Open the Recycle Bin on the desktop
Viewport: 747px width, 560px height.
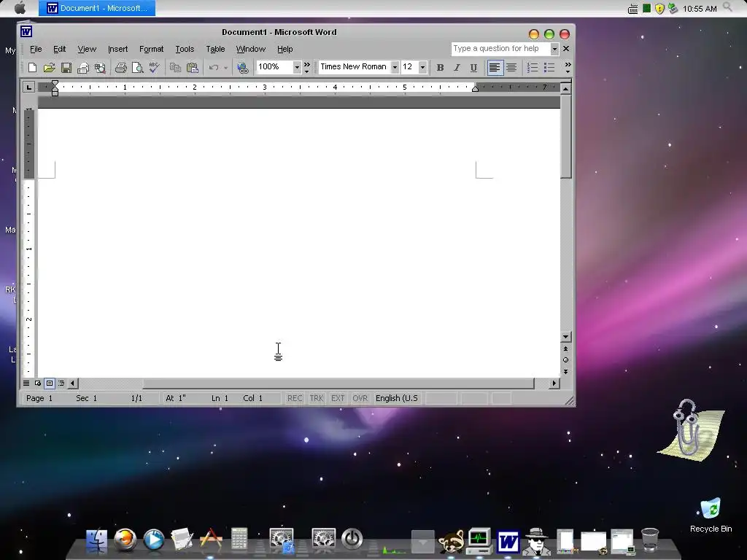click(711, 516)
